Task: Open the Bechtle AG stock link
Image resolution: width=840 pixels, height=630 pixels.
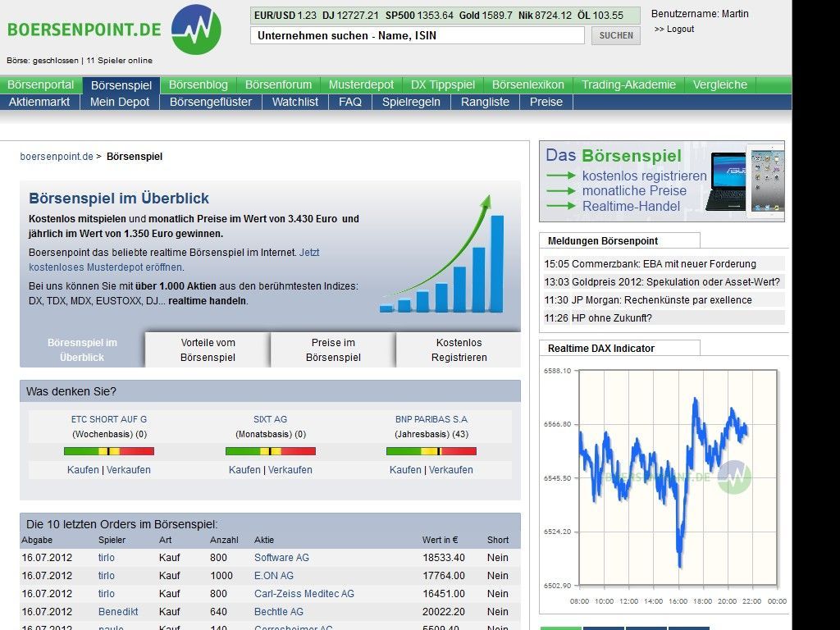Action: pyautogui.click(x=279, y=612)
